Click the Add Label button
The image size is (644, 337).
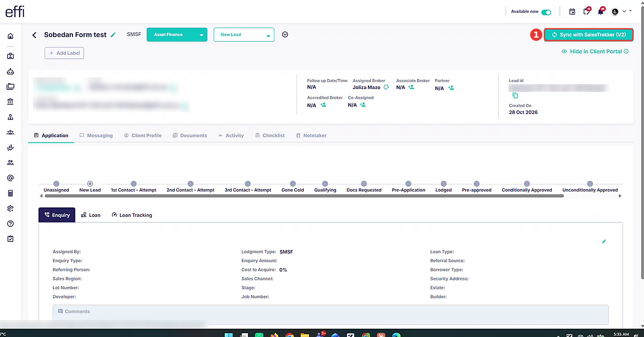[x=64, y=53]
